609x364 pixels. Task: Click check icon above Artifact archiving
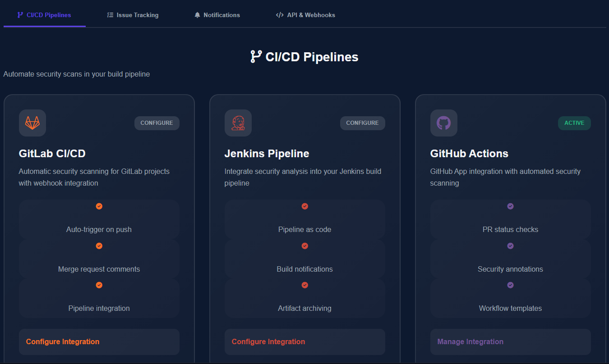coord(304,285)
